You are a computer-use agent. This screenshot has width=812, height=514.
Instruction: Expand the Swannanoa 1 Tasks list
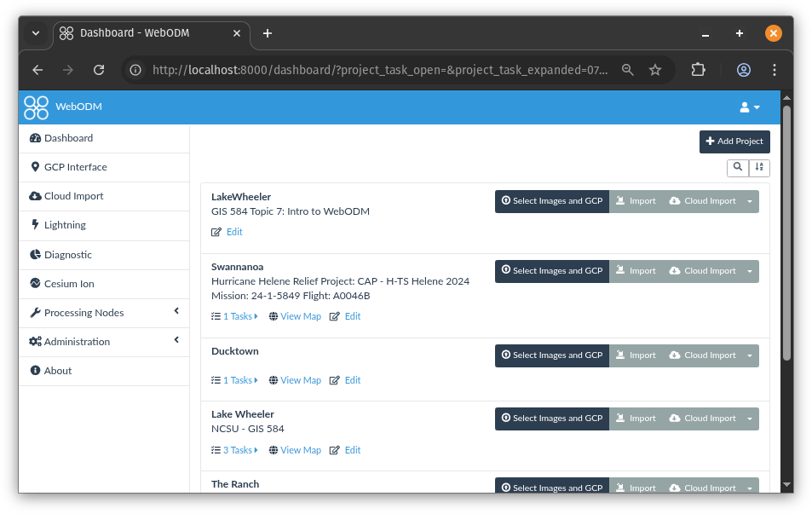pos(235,316)
